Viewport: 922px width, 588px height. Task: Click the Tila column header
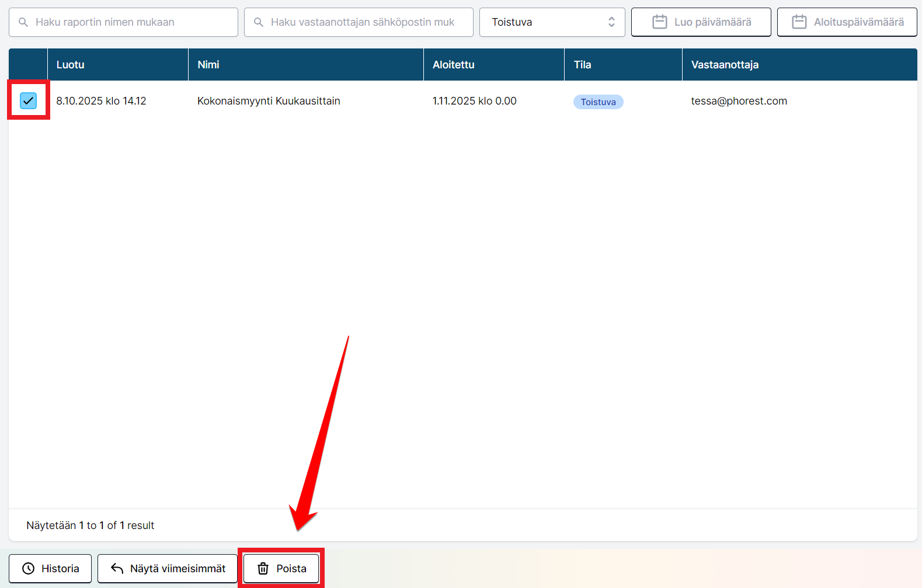[x=582, y=65]
